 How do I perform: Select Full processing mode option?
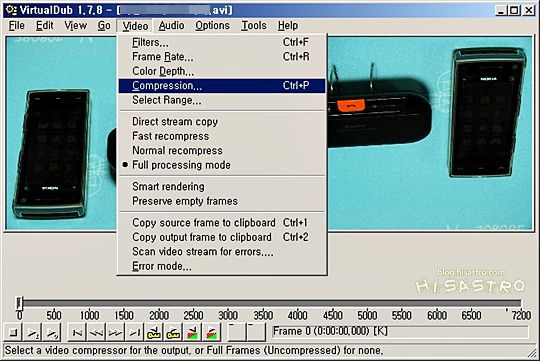[x=222, y=165]
